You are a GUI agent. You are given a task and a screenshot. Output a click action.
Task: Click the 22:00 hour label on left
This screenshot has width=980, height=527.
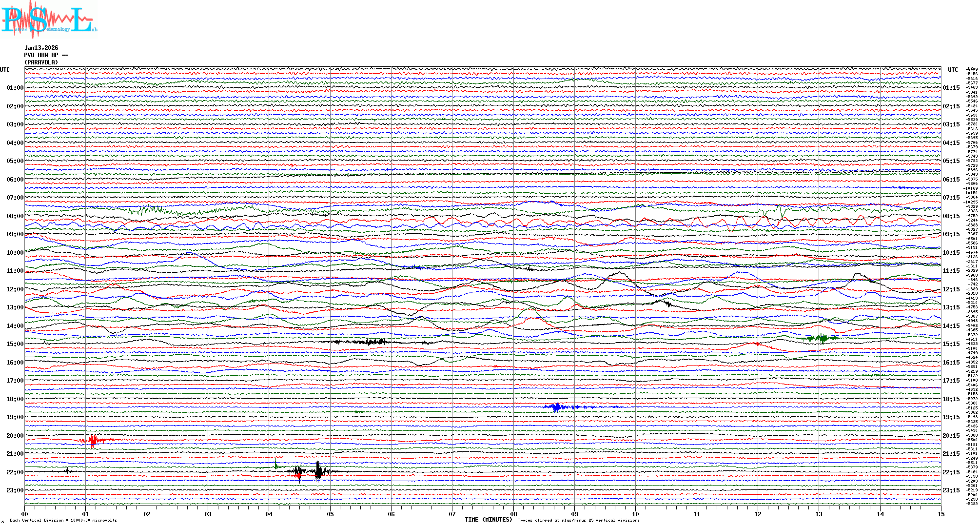[15, 472]
